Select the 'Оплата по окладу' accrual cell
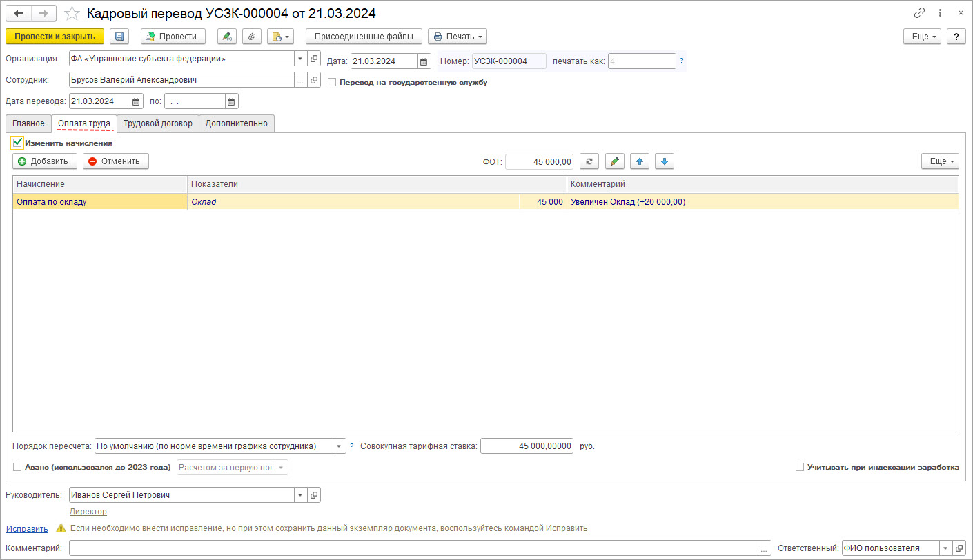 [100, 202]
